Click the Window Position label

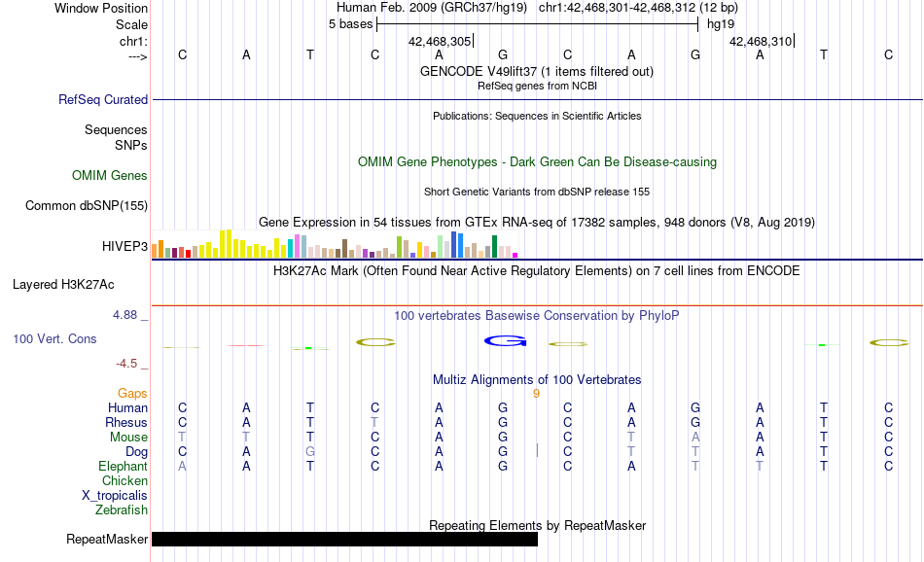pyautogui.click(x=101, y=8)
